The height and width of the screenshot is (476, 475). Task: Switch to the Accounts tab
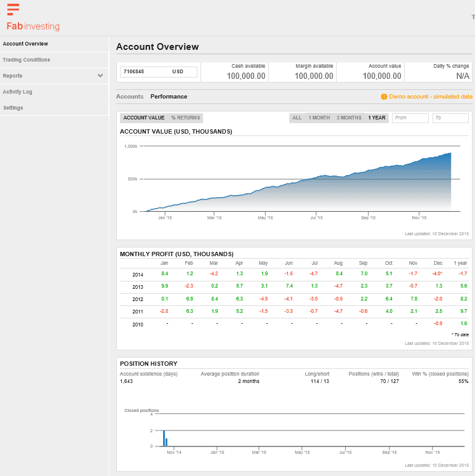(x=130, y=97)
